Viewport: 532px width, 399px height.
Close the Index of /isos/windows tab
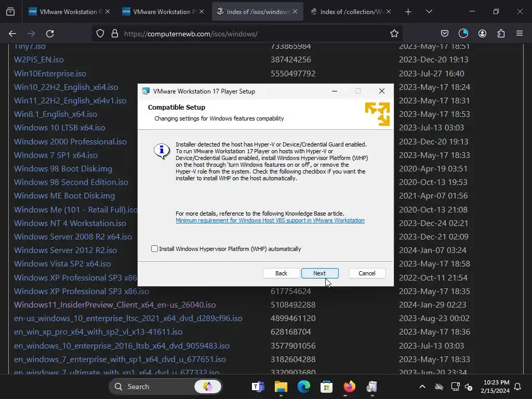(x=295, y=11)
